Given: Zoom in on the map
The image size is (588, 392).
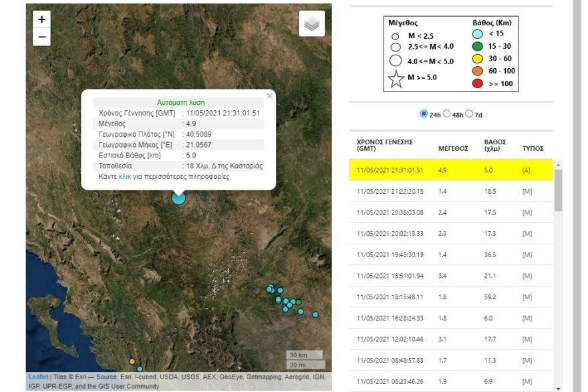Looking at the screenshot, I should point(41,20).
